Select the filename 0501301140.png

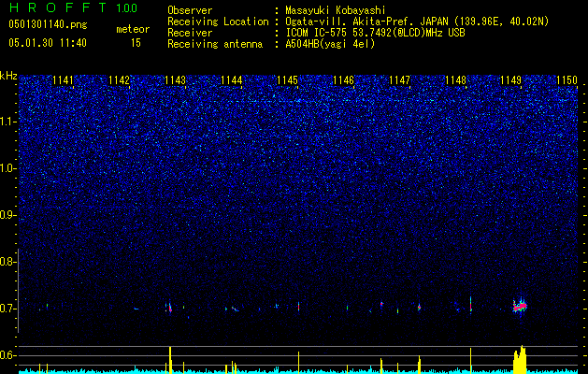coord(48,24)
